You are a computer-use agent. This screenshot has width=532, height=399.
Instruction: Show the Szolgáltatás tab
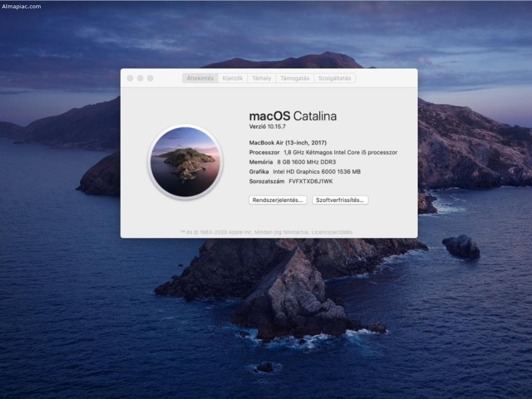[x=335, y=78]
